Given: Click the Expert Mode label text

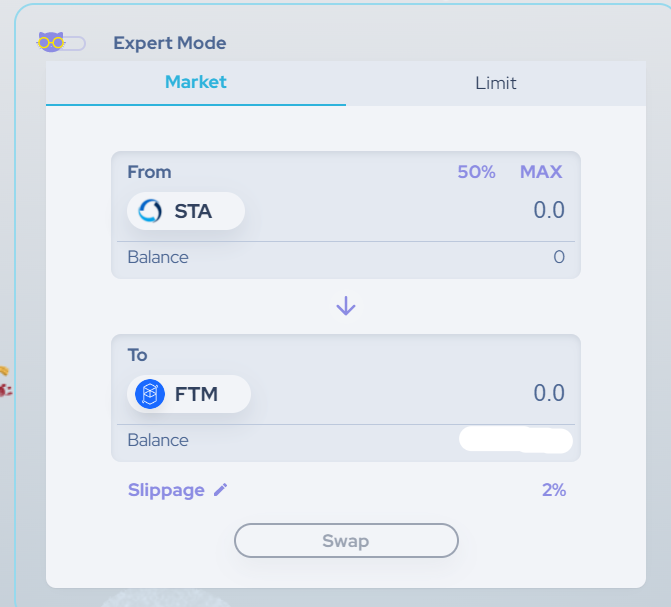Looking at the screenshot, I should coord(170,43).
